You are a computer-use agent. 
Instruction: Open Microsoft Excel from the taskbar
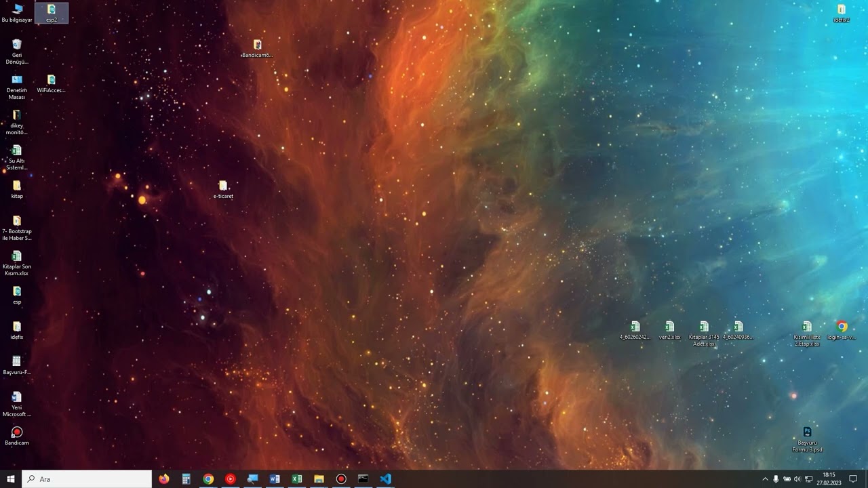click(297, 479)
